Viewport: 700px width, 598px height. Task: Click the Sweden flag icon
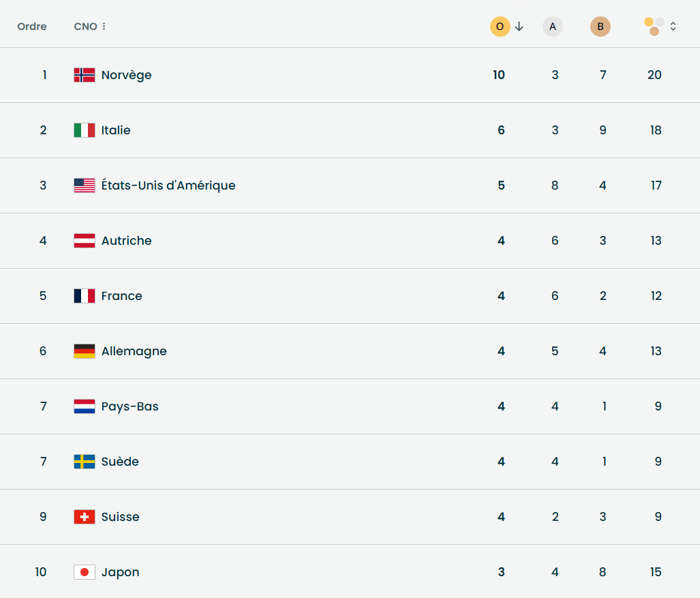click(x=85, y=462)
